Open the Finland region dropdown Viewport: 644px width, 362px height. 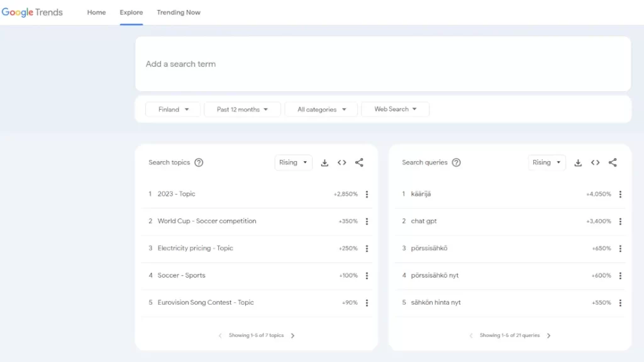tap(173, 110)
